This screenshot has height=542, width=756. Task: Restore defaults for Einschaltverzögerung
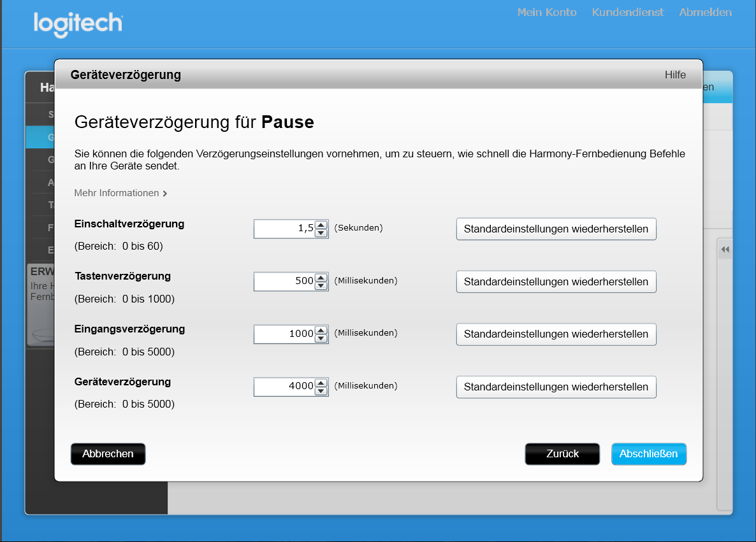(556, 229)
